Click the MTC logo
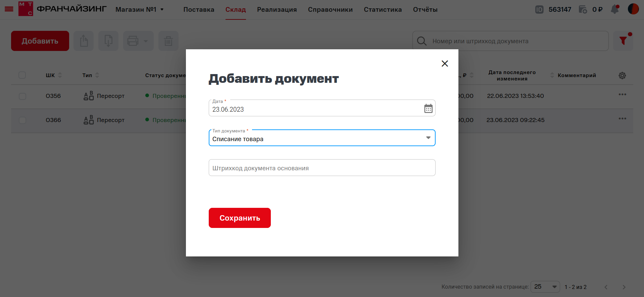 point(26,9)
